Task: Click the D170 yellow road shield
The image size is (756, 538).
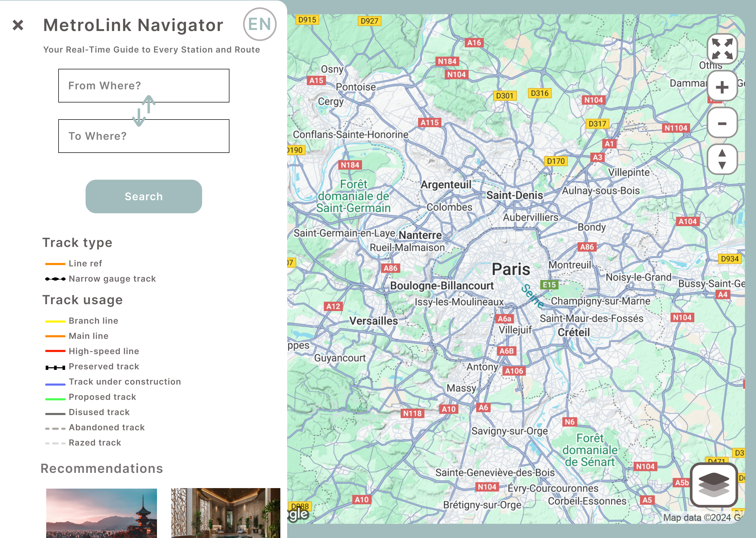Action: pyautogui.click(x=556, y=161)
